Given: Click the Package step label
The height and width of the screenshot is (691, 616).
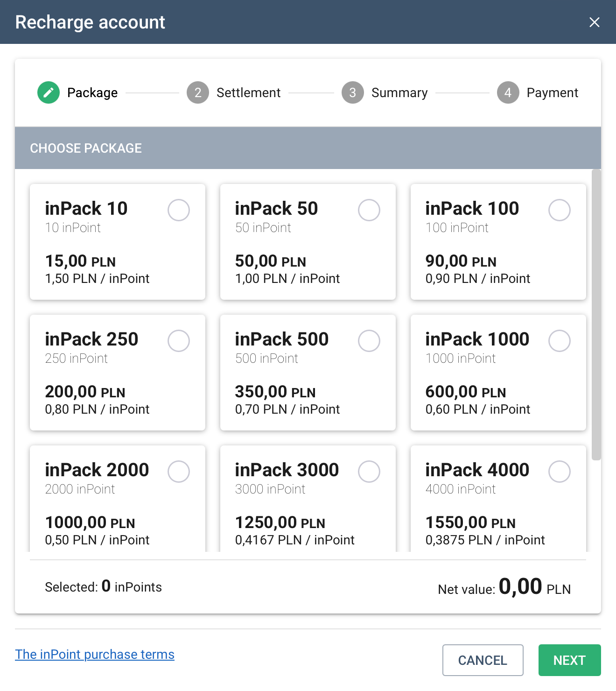Looking at the screenshot, I should [x=92, y=92].
